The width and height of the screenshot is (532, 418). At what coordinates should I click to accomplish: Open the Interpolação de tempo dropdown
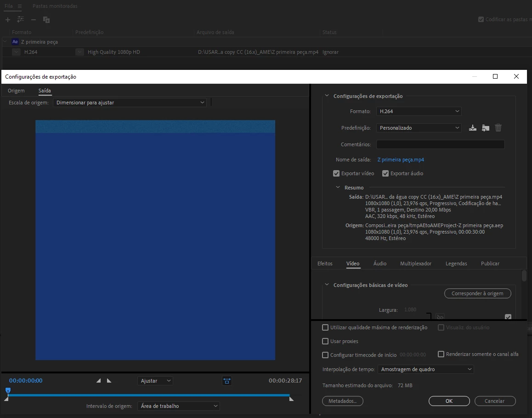click(x=426, y=369)
